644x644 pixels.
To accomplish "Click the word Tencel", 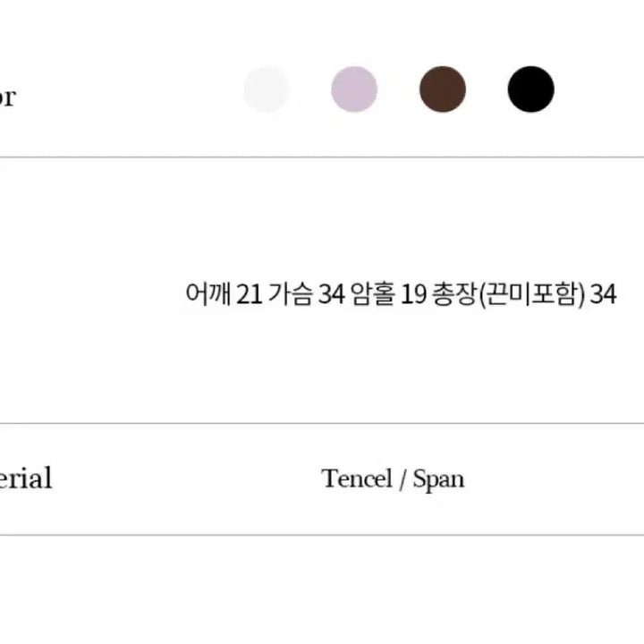I will 357,479.
